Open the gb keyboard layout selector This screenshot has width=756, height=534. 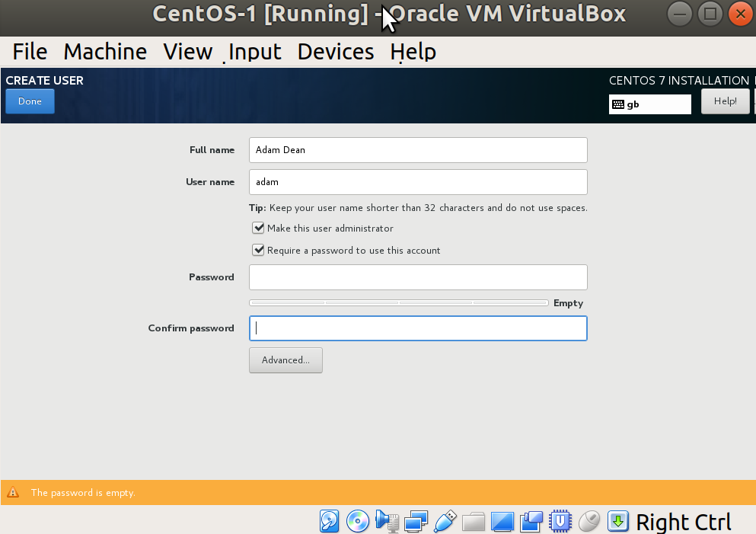pos(650,104)
